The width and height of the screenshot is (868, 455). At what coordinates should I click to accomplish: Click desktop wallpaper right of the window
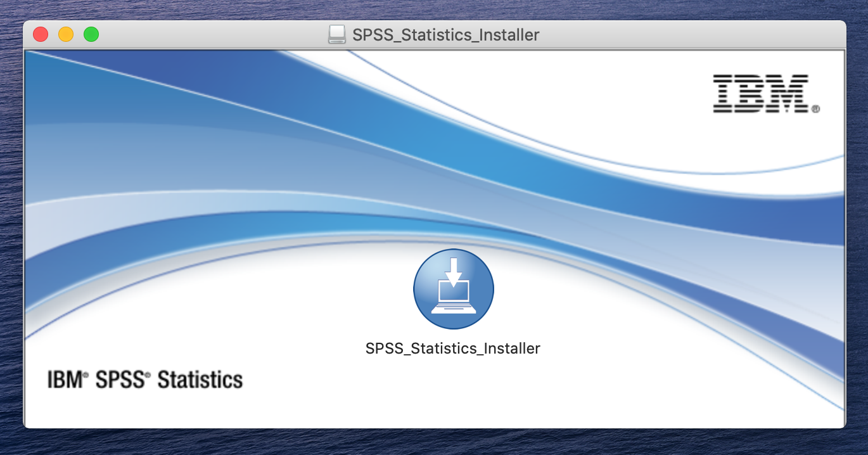[x=858, y=228]
